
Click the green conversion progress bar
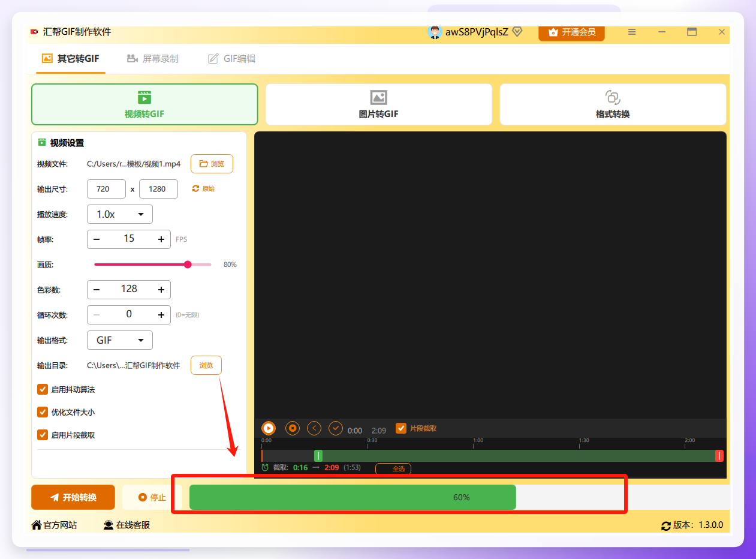[353, 497]
